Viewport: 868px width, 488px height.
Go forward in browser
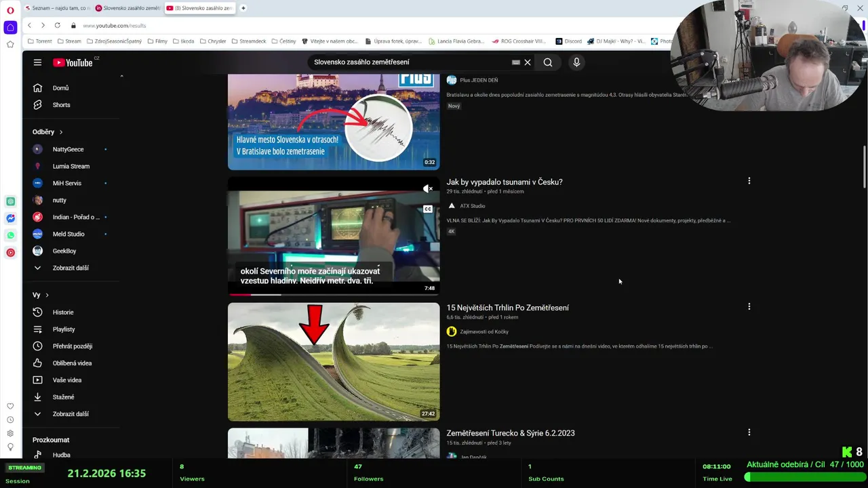(x=43, y=25)
